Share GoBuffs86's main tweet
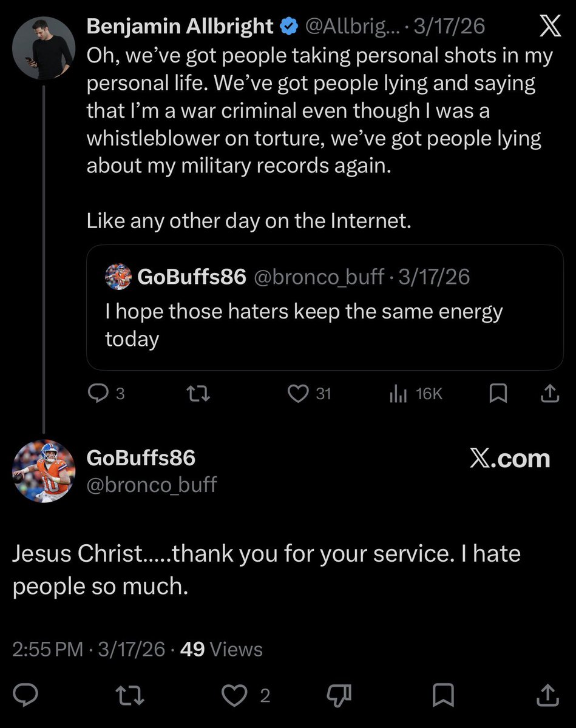The height and width of the screenshot is (728, 576). click(547, 695)
